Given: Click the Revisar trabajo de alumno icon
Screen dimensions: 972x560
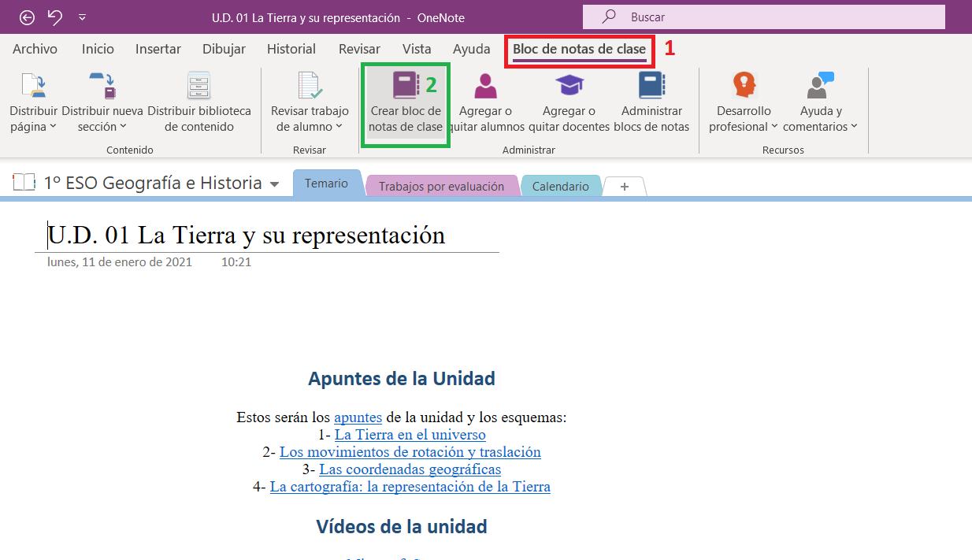Looking at the screenshot, I should [310, 86].
